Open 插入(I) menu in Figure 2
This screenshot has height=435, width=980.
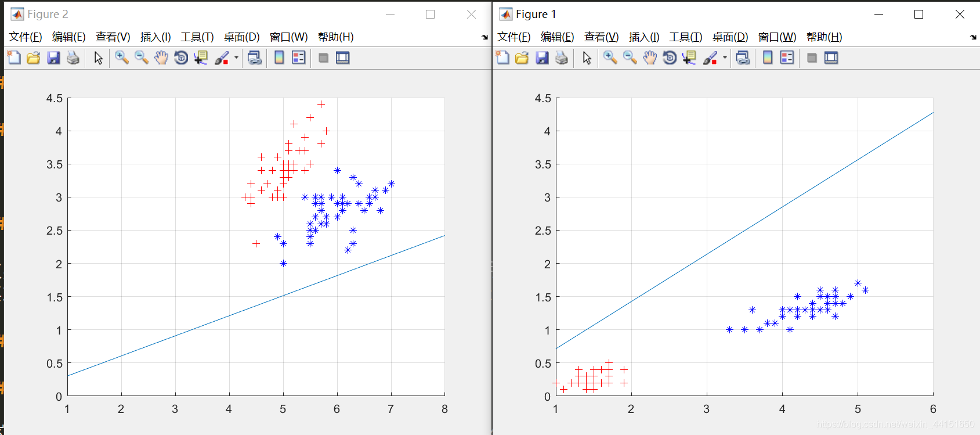click(156, 37)
